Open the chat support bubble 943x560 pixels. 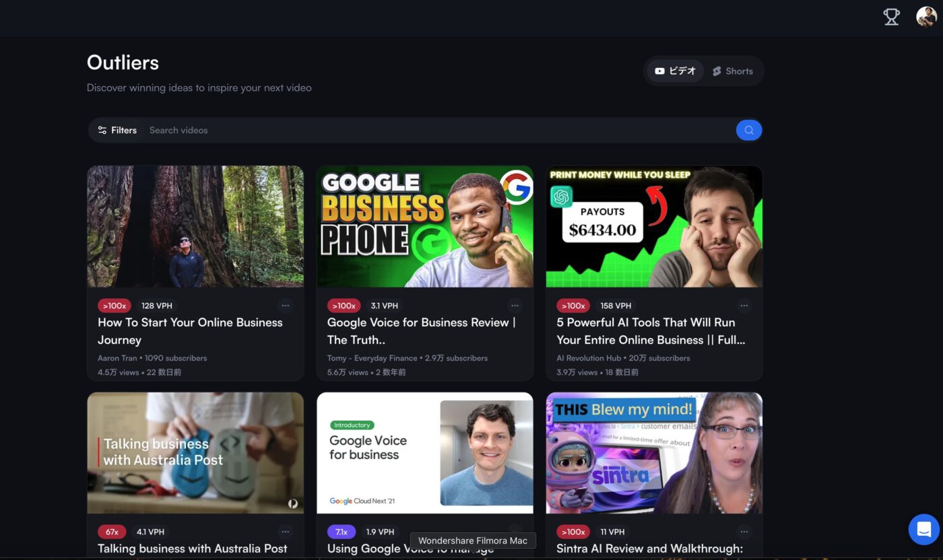click(923, 529)
